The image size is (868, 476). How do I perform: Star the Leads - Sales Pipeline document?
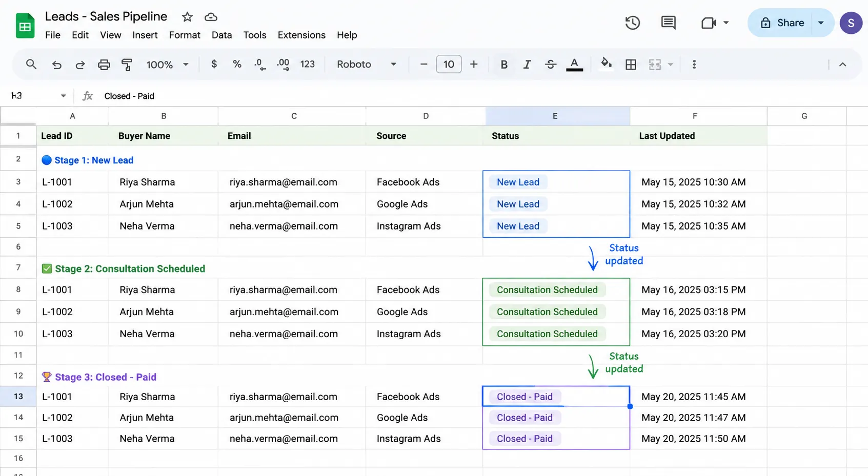tap(187, 17)
